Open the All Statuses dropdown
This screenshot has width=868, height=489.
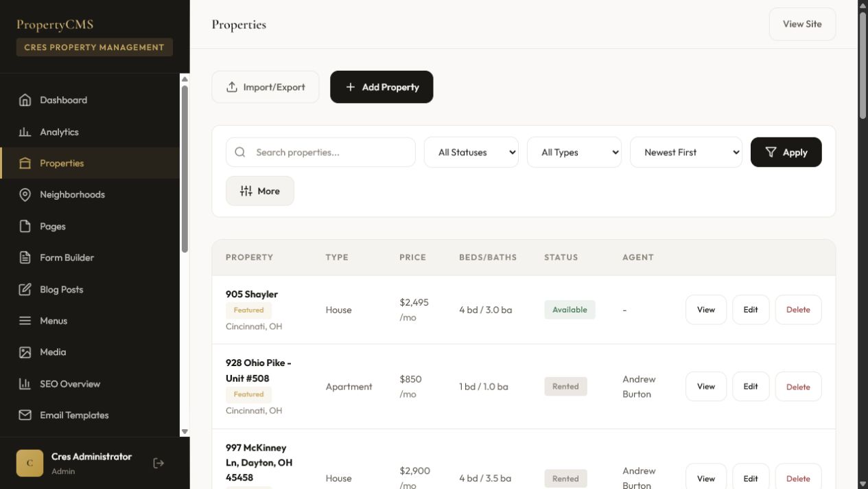coord(471,152)
